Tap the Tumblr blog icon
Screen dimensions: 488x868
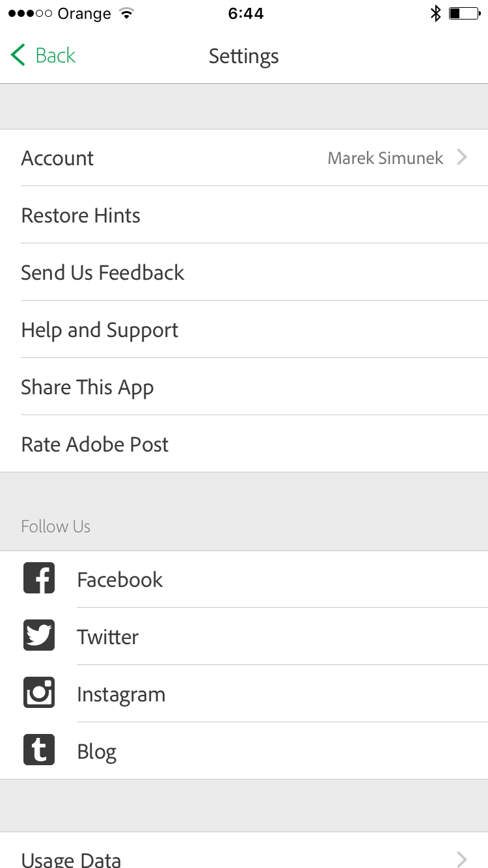click(x=39, y=750)
